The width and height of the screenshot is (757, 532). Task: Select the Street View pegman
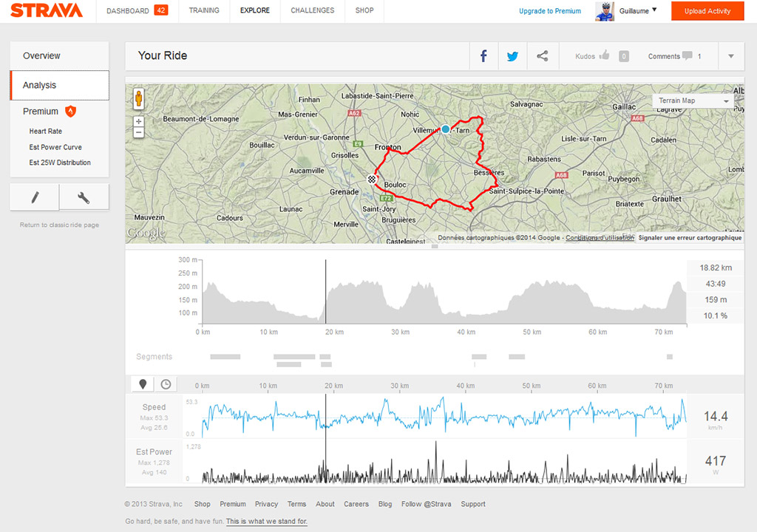[138, 98]
